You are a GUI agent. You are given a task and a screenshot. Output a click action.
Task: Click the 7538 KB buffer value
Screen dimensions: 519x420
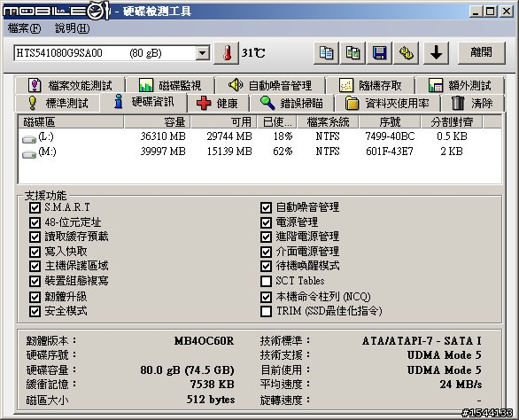213,385
